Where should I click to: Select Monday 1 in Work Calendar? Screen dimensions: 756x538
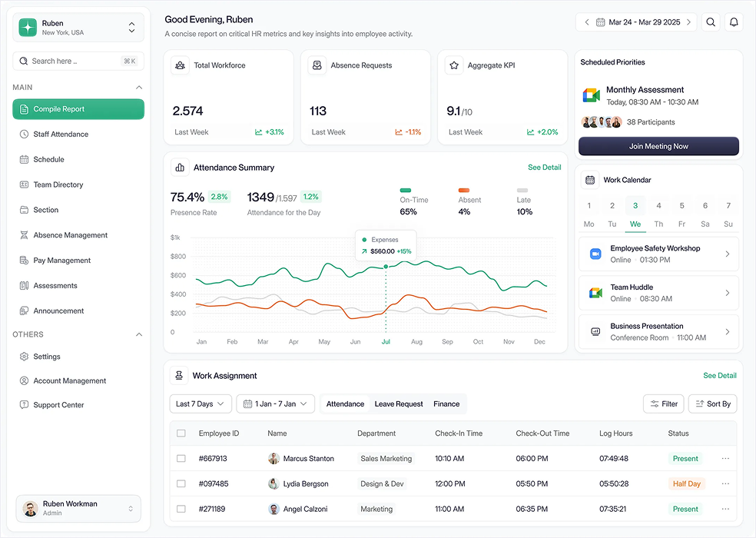589,214
